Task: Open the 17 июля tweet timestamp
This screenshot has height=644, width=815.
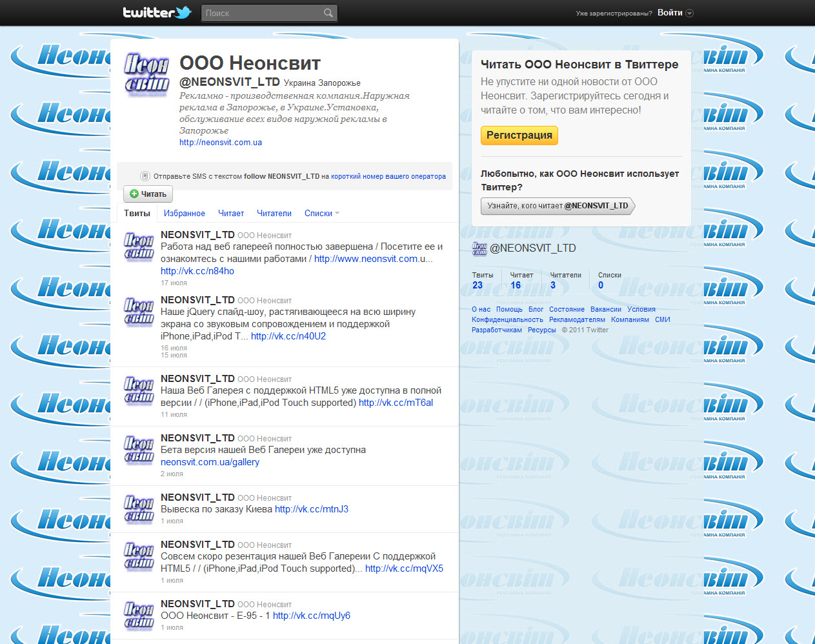Action: [x=174, y=283]
